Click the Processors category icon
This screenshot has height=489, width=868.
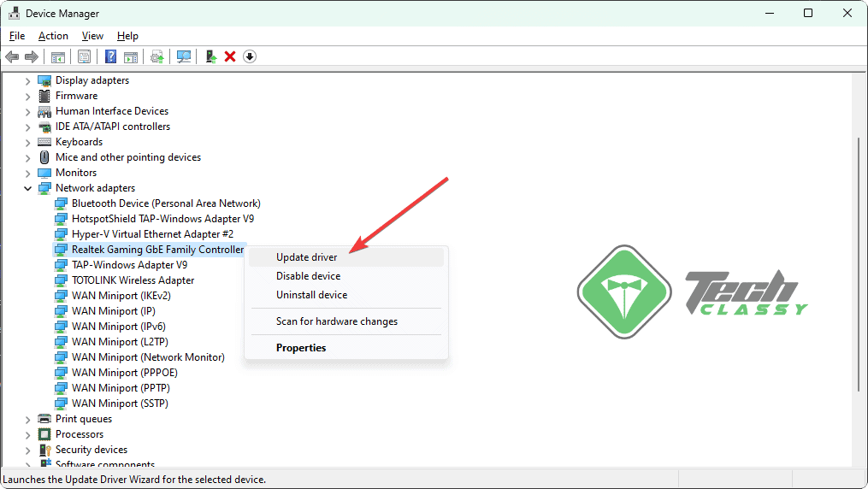(x=44, y=434)
